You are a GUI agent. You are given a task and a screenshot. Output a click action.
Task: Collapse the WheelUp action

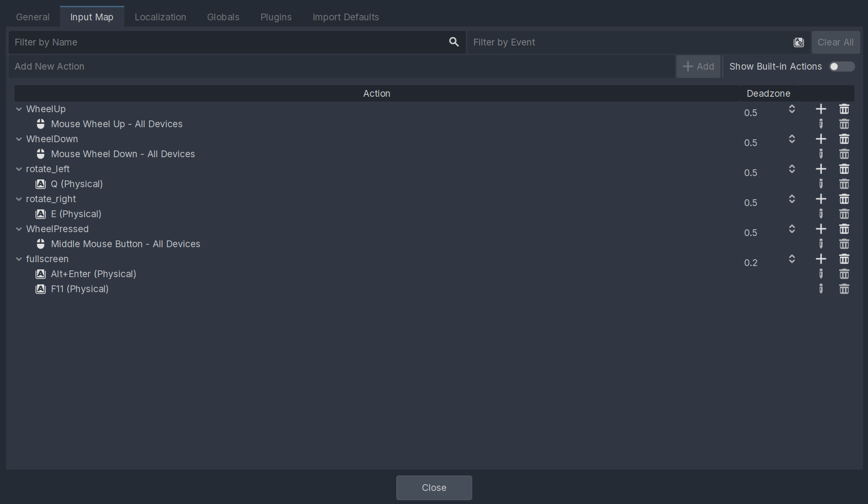click(x=19, y=109)
